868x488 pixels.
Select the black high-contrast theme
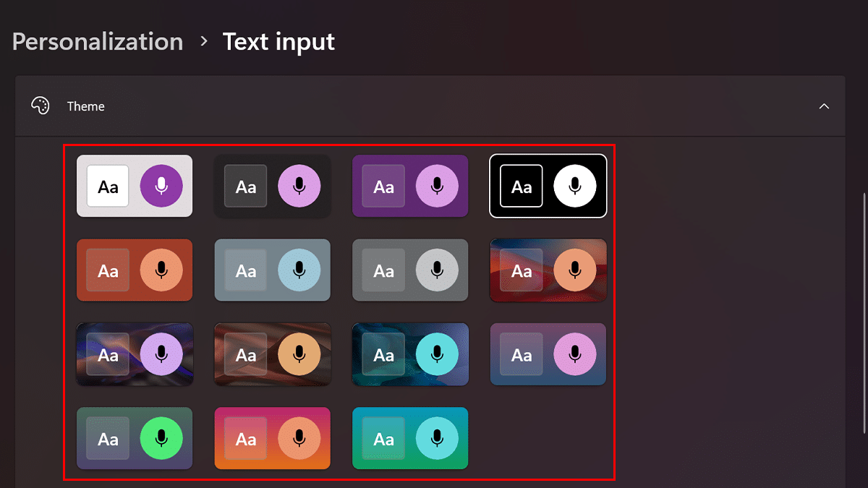click(548, 187)
